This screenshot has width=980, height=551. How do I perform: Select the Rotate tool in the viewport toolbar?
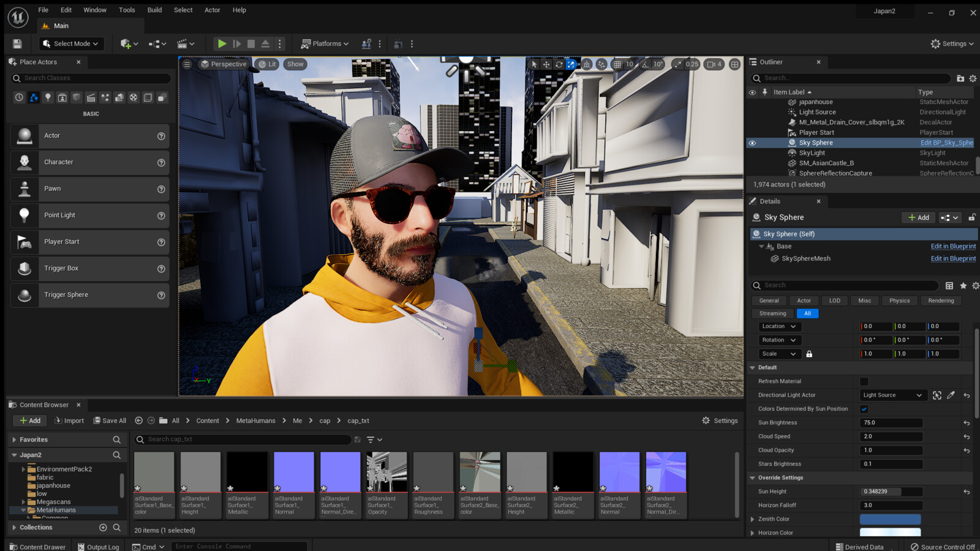coord(559,64)
